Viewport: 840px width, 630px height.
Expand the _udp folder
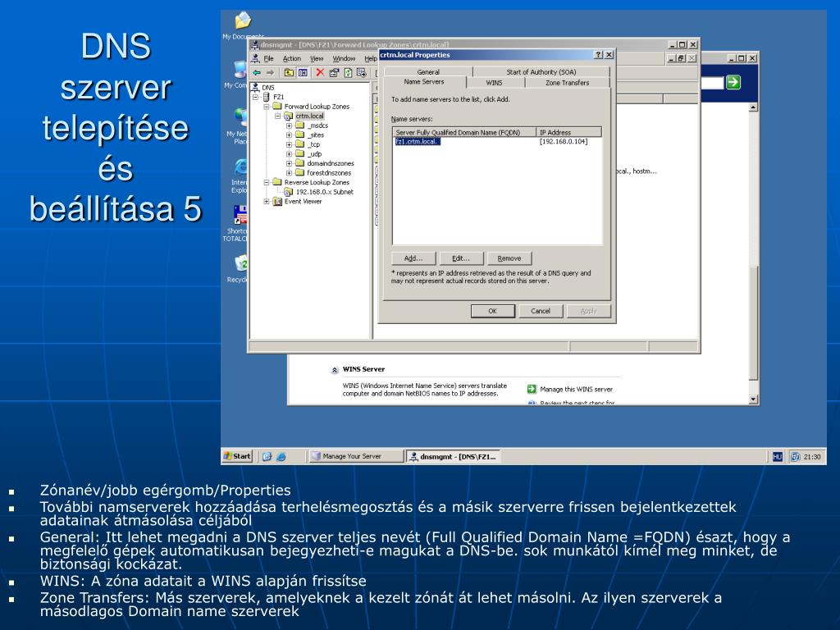pos(289,153)
